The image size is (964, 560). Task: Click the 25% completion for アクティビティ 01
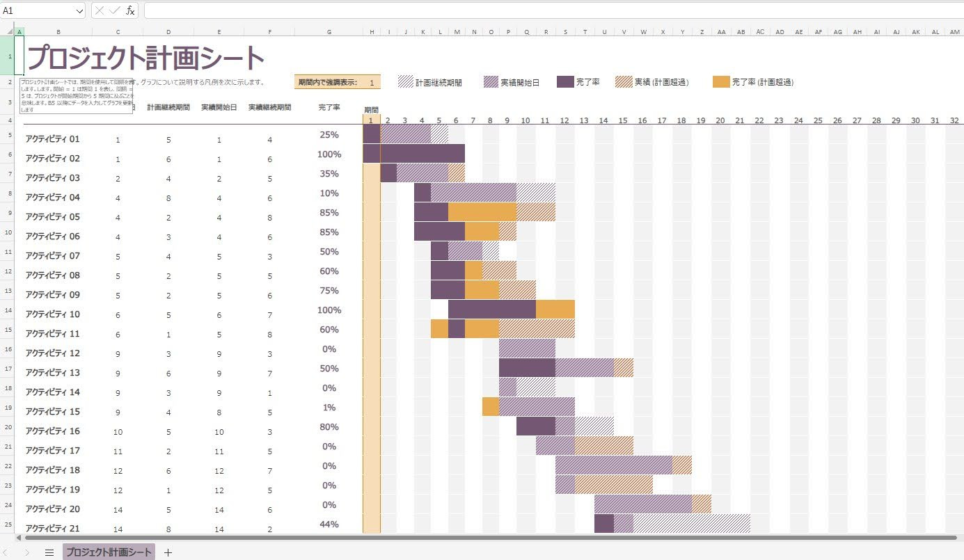pyautogui.click(x=329, y=135)
